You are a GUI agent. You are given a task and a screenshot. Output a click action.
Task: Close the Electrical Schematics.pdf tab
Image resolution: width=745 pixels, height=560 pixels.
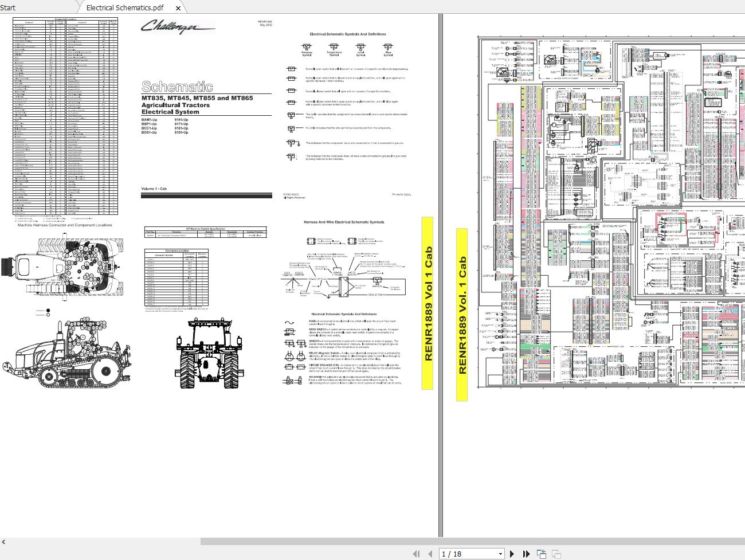(178, 8)
